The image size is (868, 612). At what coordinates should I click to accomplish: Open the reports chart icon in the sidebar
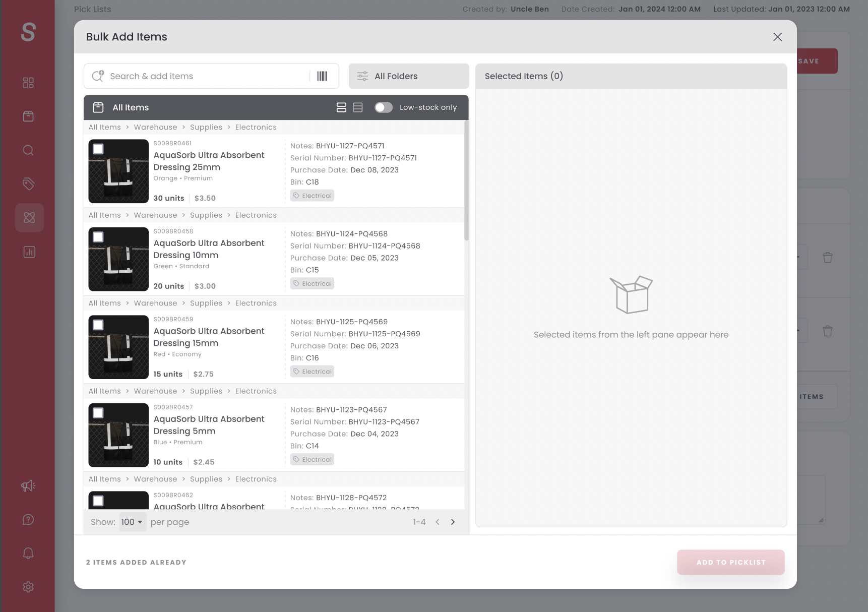pos(29,252)
